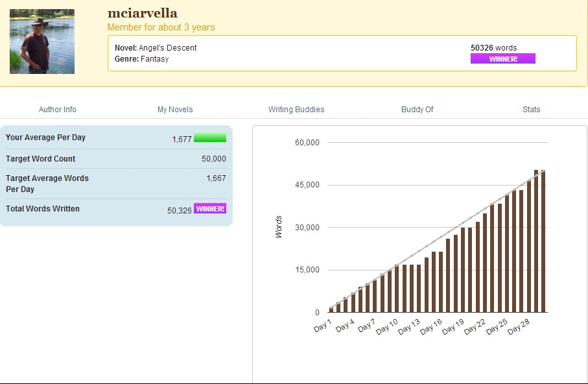The image size is (588, 384).
Task: Click the 50326 words count in header
Action: (x=493, y=48)
